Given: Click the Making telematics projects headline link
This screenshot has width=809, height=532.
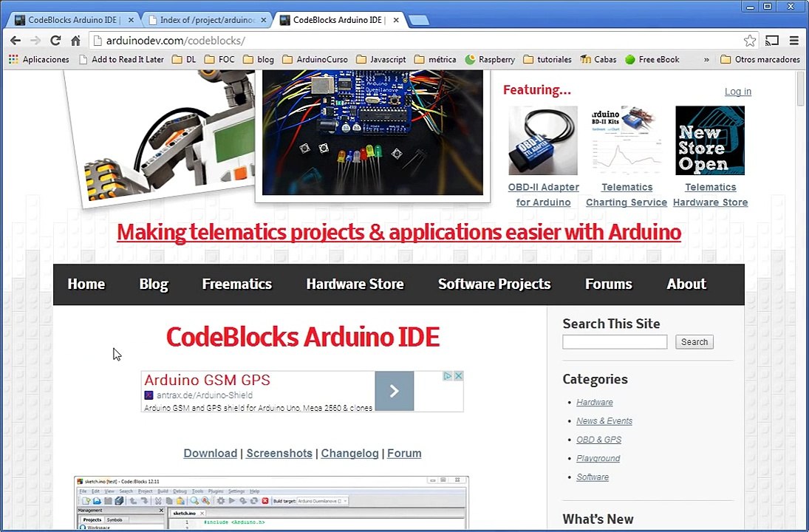Looking at the screenshot, I should [399, 232].
